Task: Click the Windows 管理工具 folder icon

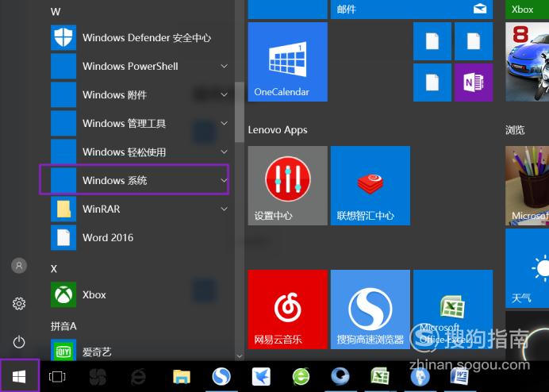Action: 63,123
